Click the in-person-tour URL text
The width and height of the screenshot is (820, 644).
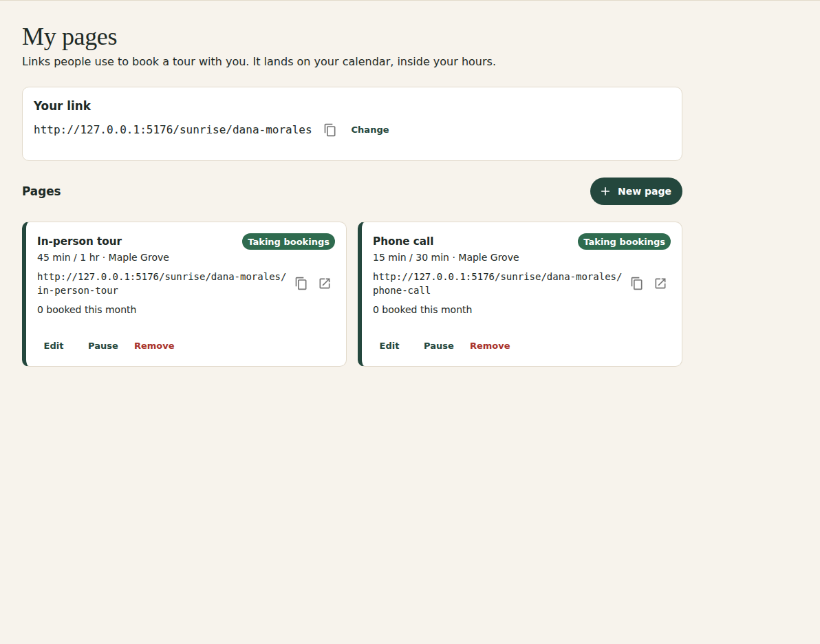click(x=162, y=283)
